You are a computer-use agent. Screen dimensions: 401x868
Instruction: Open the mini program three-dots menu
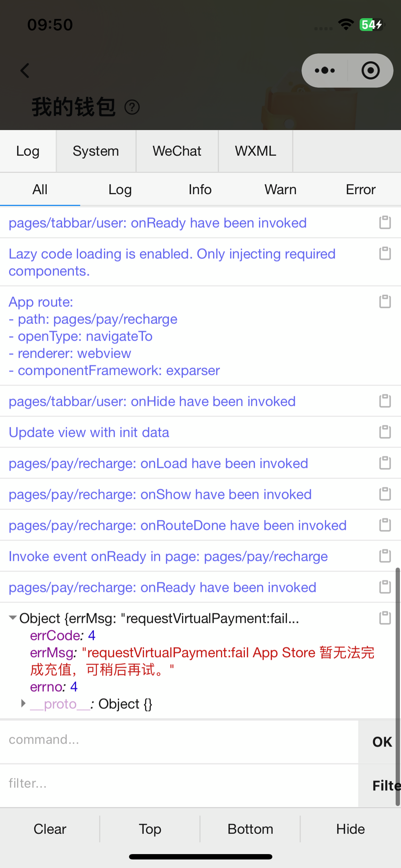point(325,71)
